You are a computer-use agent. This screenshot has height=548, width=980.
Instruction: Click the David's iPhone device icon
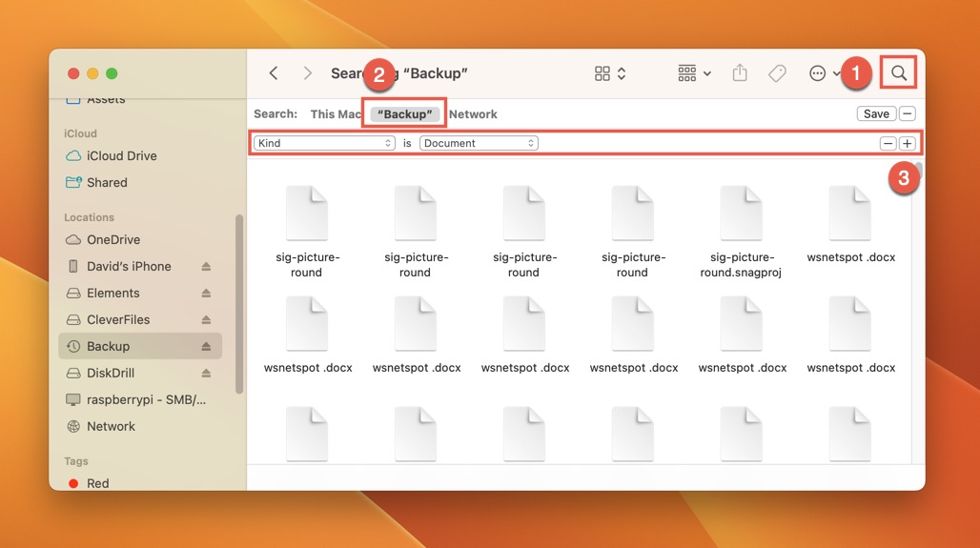click(73, 266)
